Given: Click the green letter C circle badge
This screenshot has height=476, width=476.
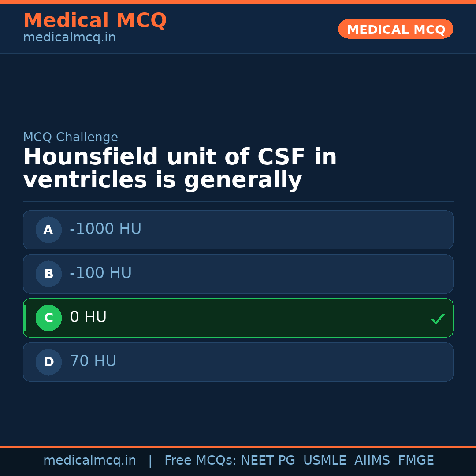Looking at the screenshot, I should 48,318.
